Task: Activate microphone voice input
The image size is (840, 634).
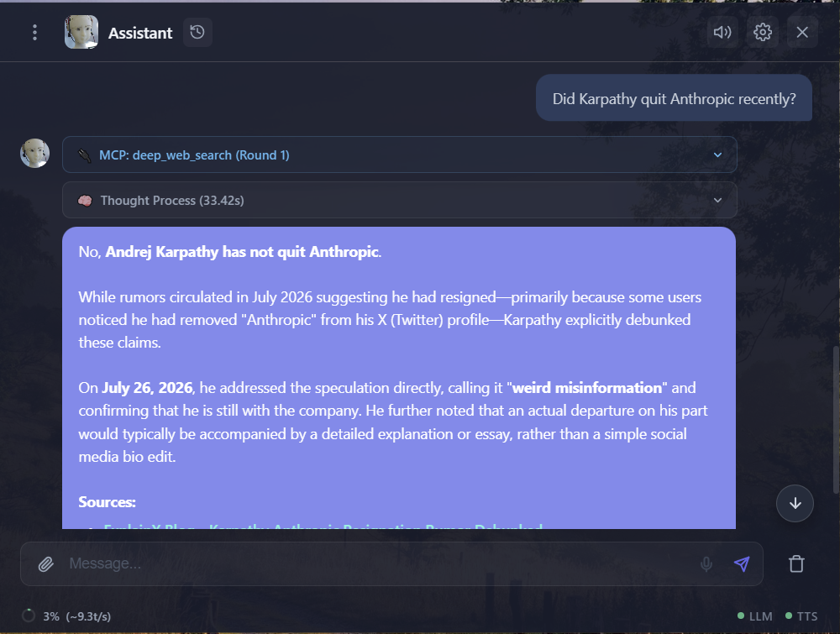Action: coord(706,563)
